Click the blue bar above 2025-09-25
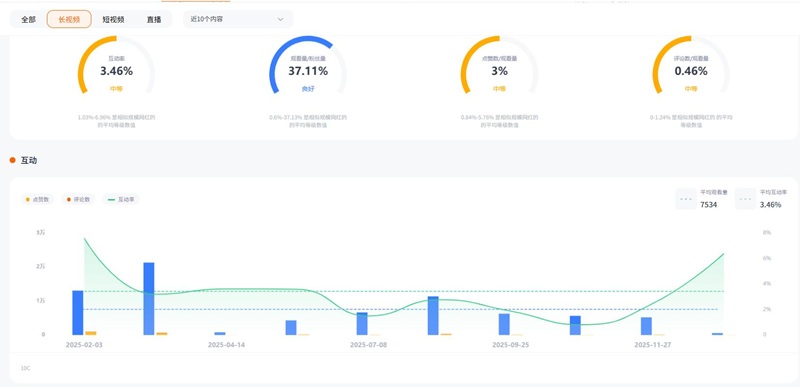 click(x=504, y=324)
